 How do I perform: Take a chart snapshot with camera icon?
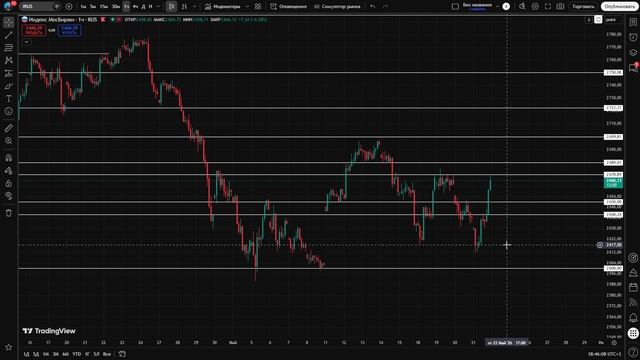click(x=560, y=7)
